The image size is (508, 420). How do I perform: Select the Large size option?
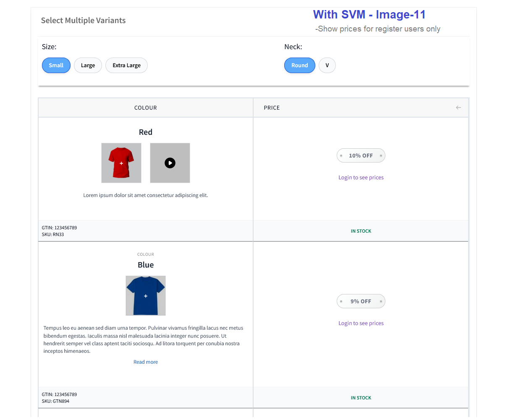tap(88, 66)
